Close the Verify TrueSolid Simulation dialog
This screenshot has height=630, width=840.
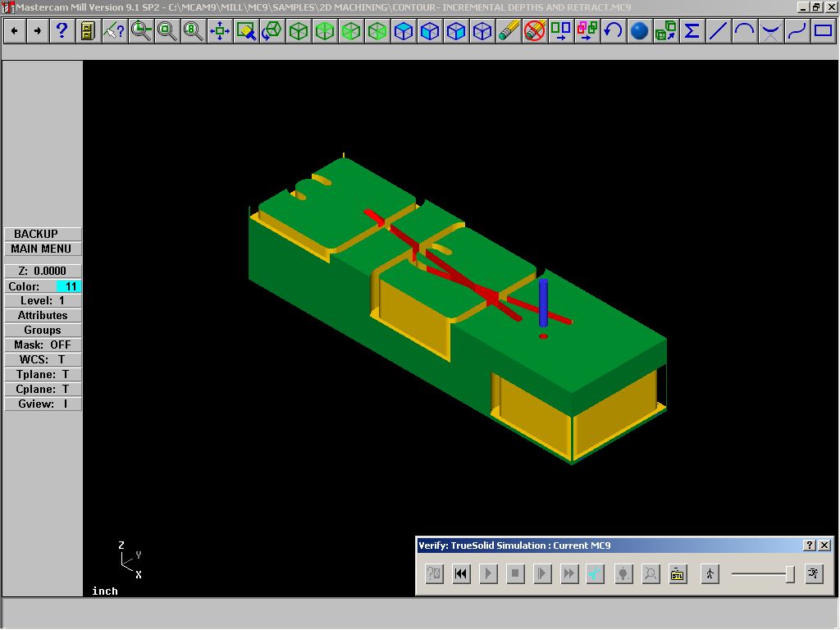(x=824, y=546)
